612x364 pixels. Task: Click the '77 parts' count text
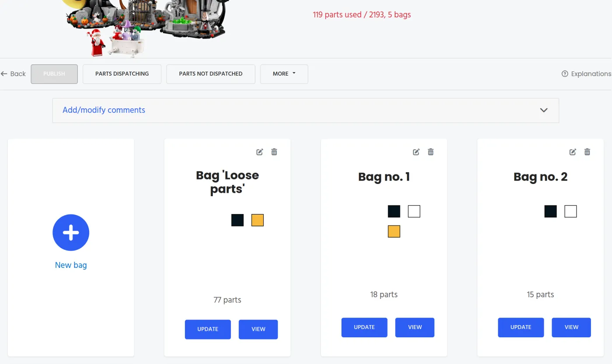tap(227, 300)
